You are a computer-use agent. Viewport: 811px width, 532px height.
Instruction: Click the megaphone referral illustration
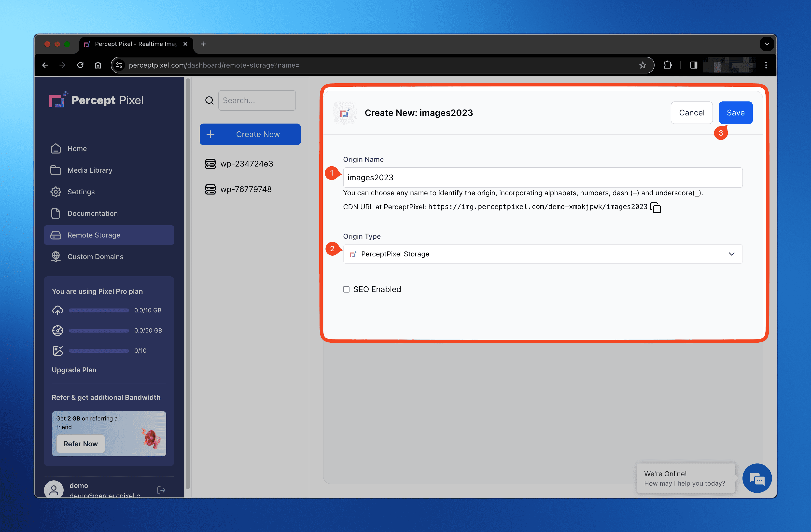tap(151, 438)
